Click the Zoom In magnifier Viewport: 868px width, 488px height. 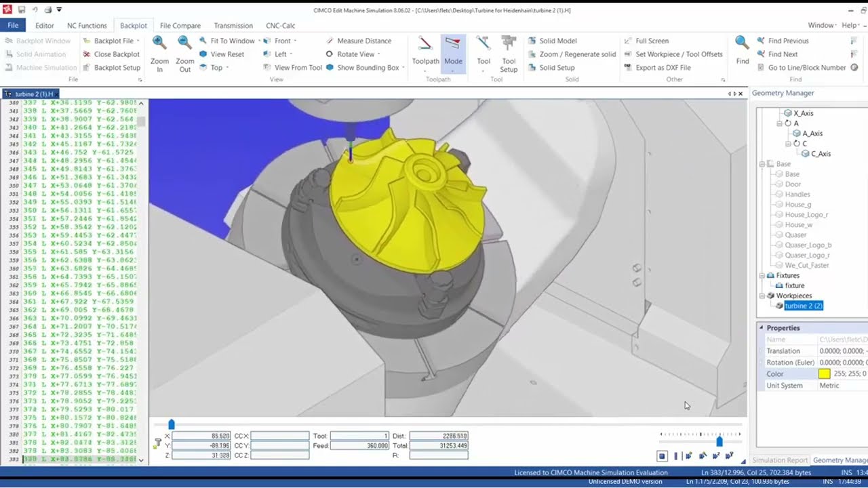point(160,54)
